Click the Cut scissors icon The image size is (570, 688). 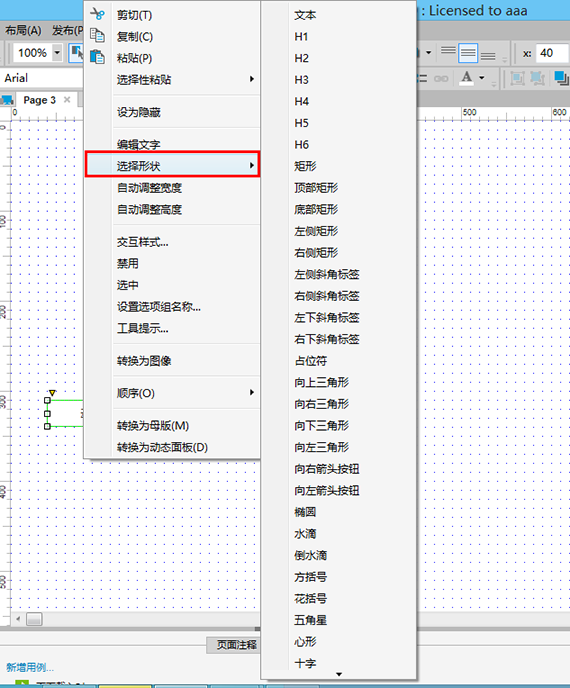coord(97,14)
